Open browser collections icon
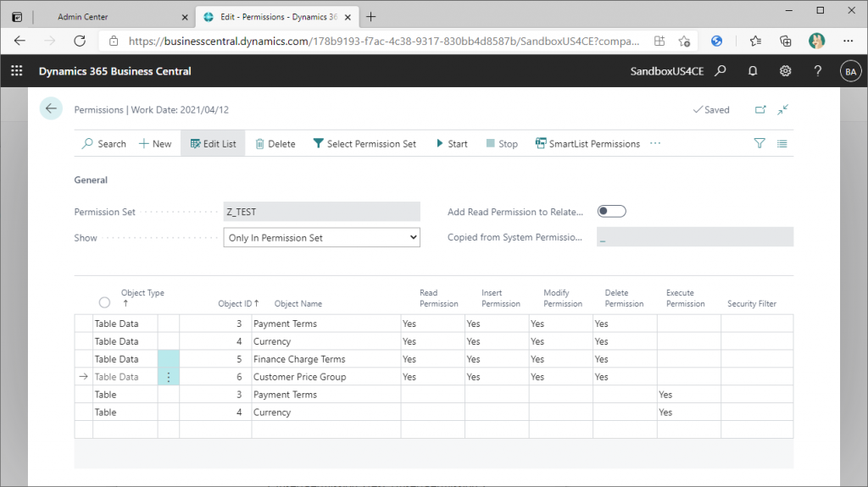The height and width of the screenshot is (487, 868). click(785, 41)
